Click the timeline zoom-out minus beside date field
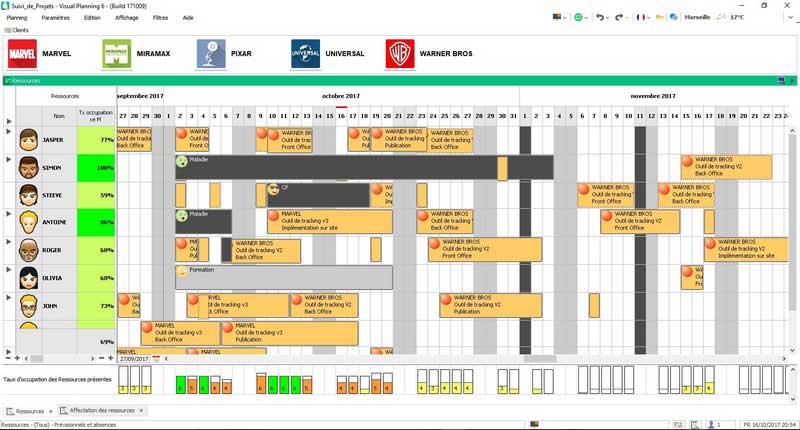Viewport: 800px width, 430px height. pos(102,359)
